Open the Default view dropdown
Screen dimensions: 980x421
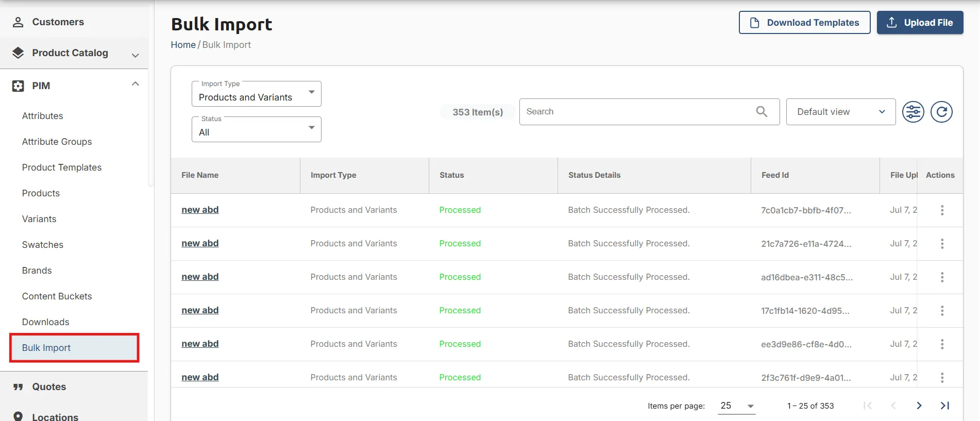[x=841, y=112]
